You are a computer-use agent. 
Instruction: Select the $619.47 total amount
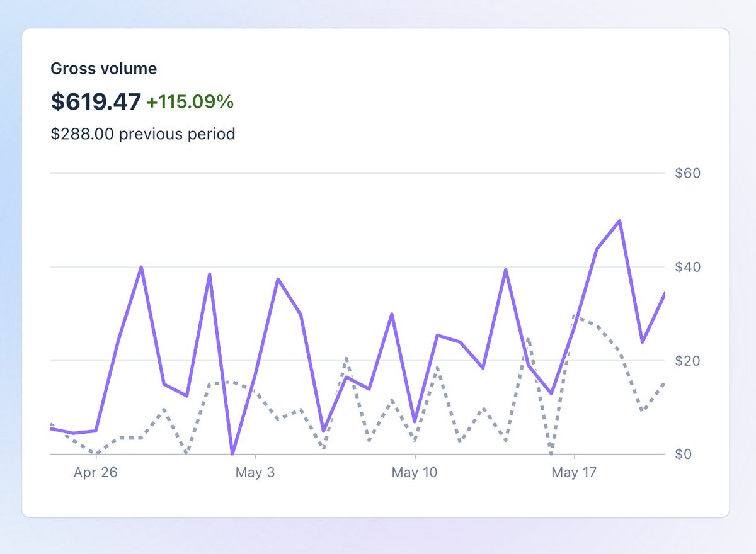[96, 101]
